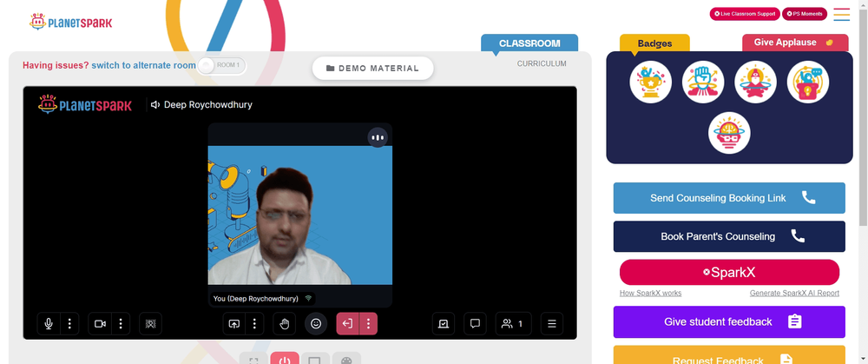Click the palette icon below video
868x364 pixels.
point(346,359)
